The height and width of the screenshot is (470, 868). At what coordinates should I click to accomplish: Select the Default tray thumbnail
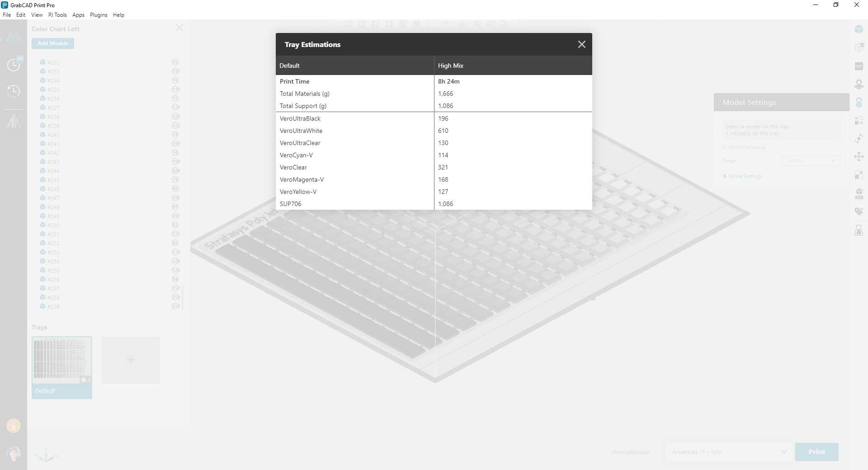(62, 367)
